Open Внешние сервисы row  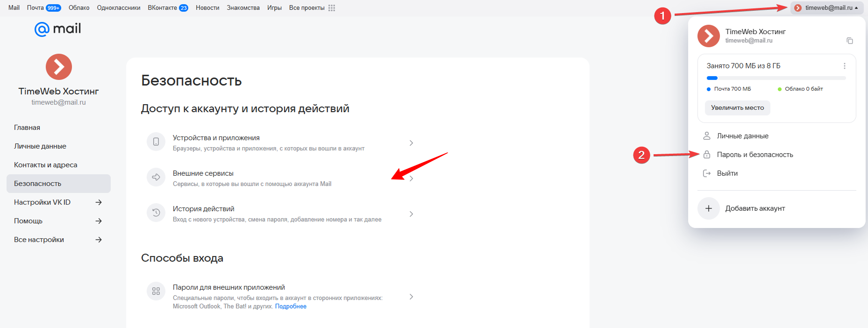[x=281, y=178]
